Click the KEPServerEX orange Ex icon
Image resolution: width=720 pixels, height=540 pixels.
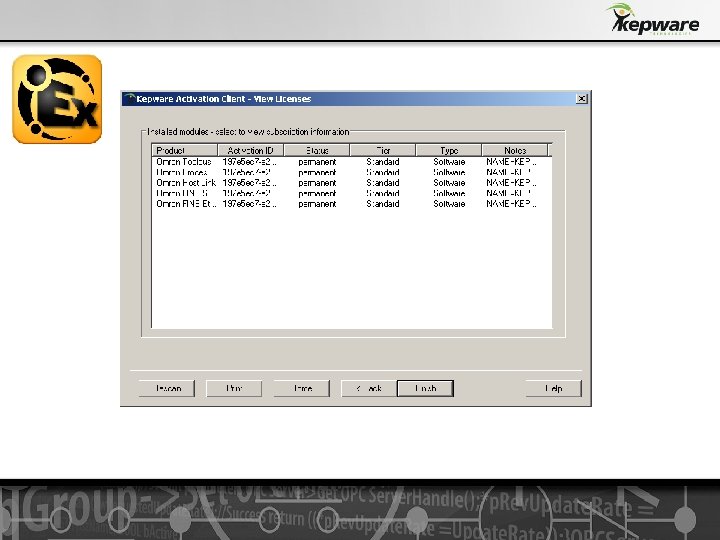click(57, 99)
